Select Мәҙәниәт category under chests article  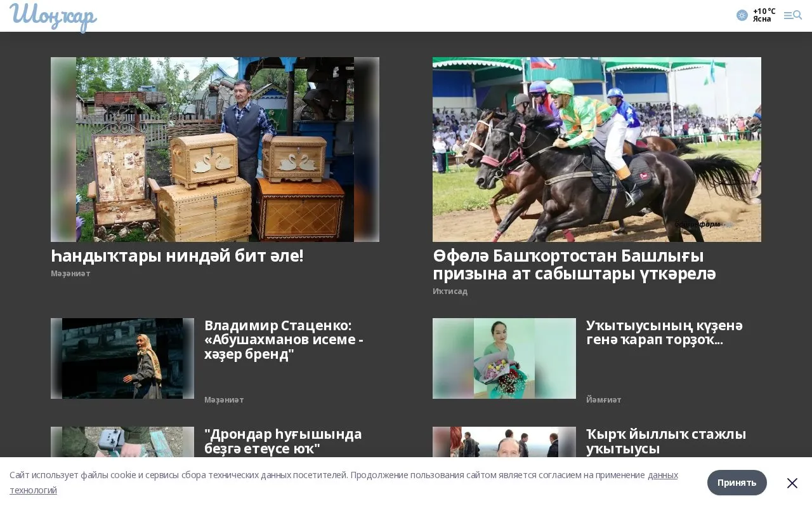coord(70,274)
